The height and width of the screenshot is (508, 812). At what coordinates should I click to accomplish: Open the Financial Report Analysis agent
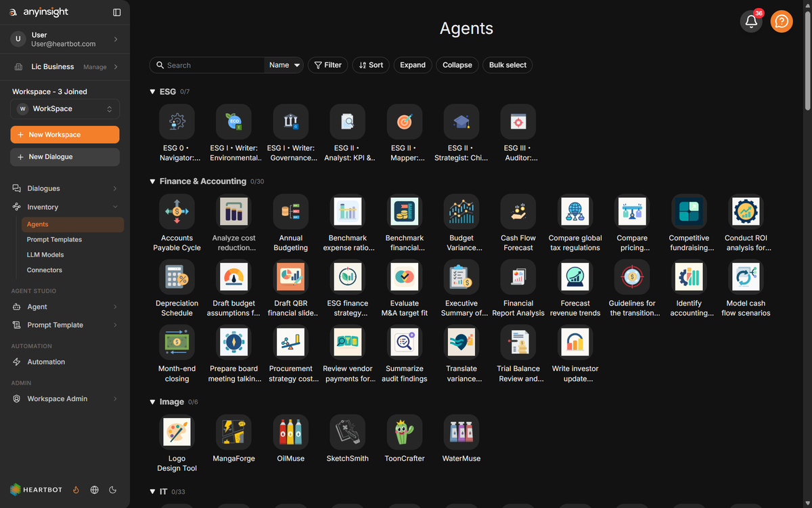(x=518, y=277)
